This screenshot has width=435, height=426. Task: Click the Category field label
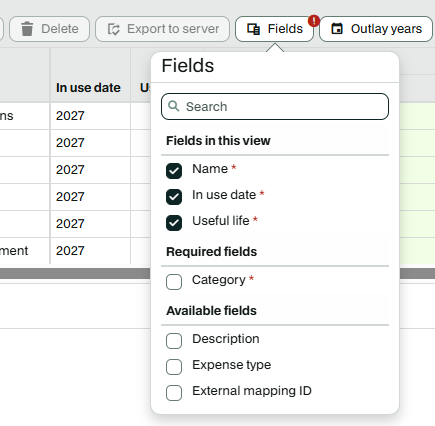(x=219, y=280)
